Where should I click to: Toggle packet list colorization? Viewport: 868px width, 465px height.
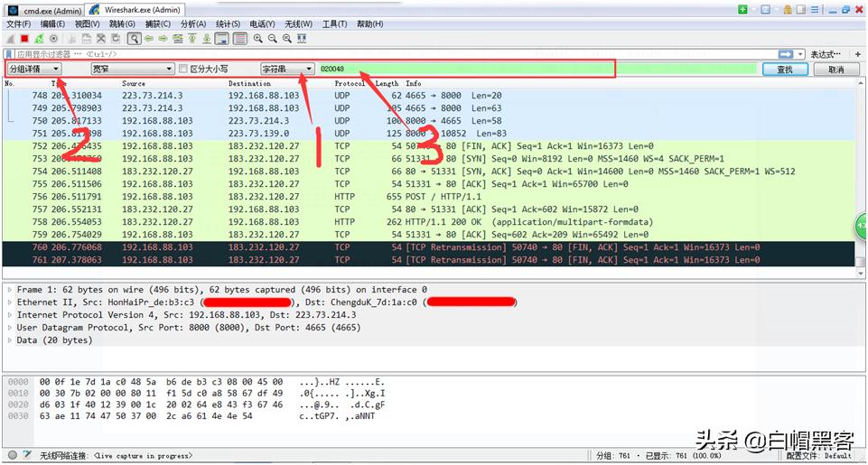[239, 39]
